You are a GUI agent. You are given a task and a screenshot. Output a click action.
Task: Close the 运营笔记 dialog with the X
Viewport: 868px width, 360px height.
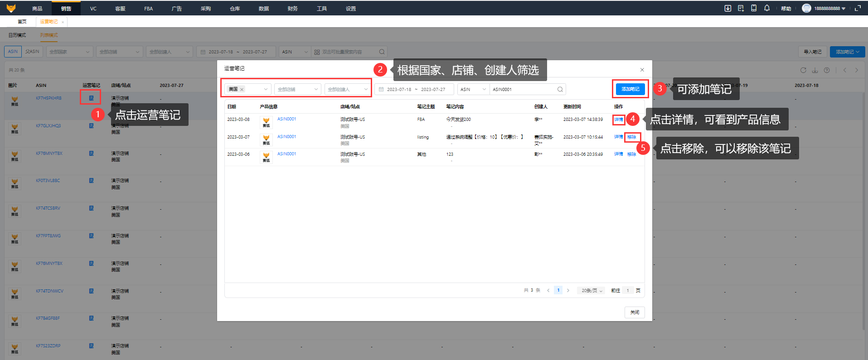642,70
